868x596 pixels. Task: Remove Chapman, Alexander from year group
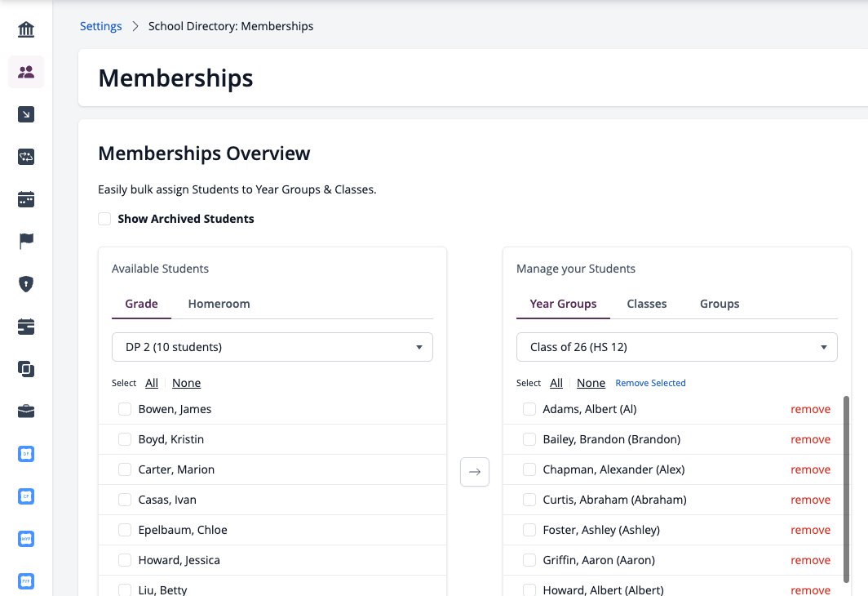pyautogui.click(x=810, y=469)
